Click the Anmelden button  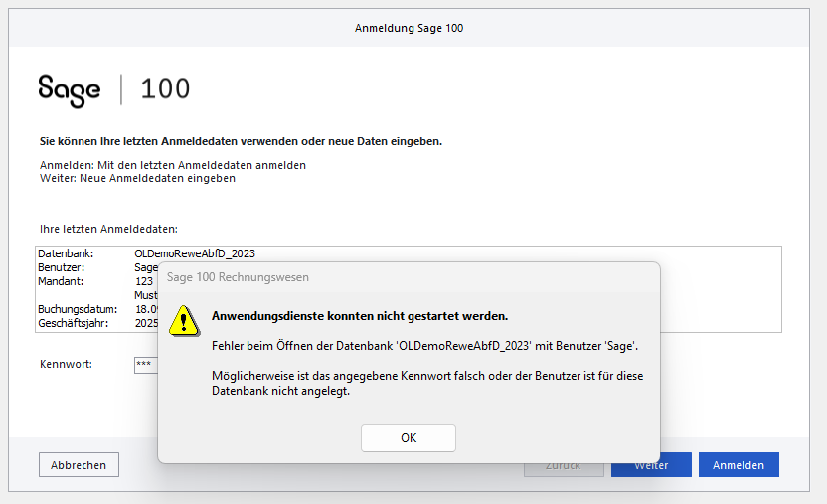click(739, 465)
